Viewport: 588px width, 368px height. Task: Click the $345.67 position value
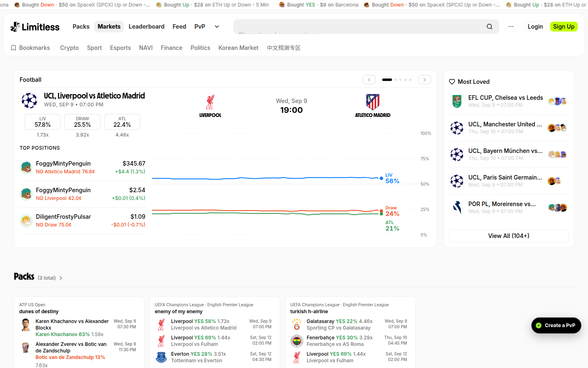[134, 164]
